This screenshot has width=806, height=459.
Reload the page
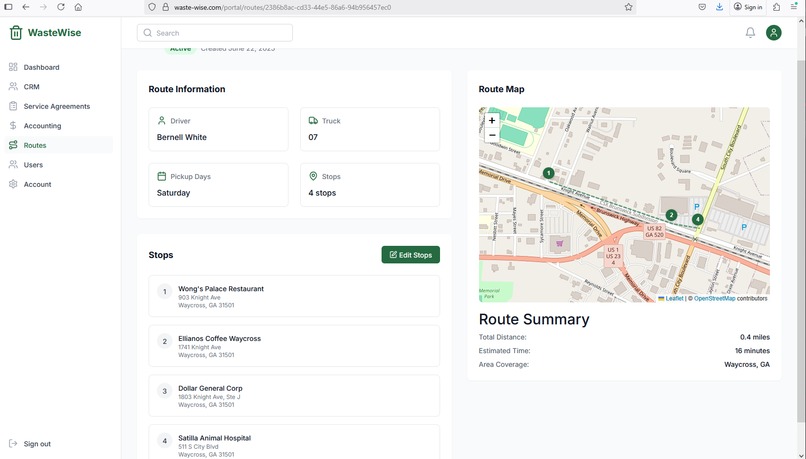point(61,7)
